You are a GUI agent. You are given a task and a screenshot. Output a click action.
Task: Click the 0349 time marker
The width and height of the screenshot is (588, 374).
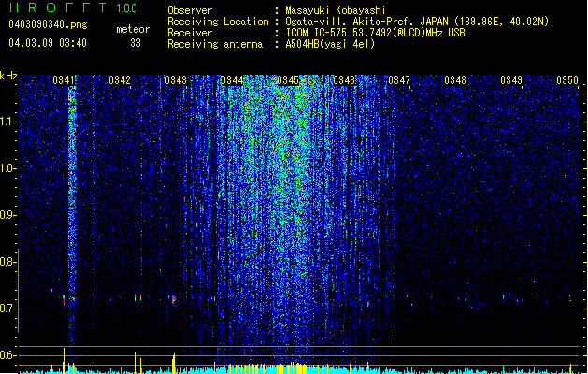pos(511,80)
